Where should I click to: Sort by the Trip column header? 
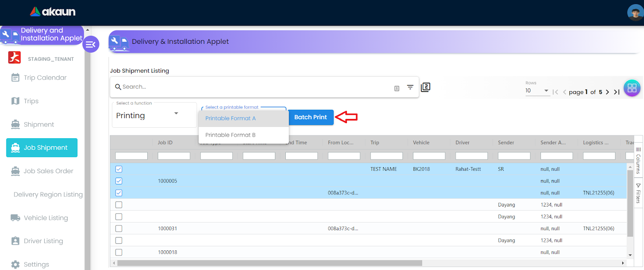pyautogui.click(x=375, y=143)
